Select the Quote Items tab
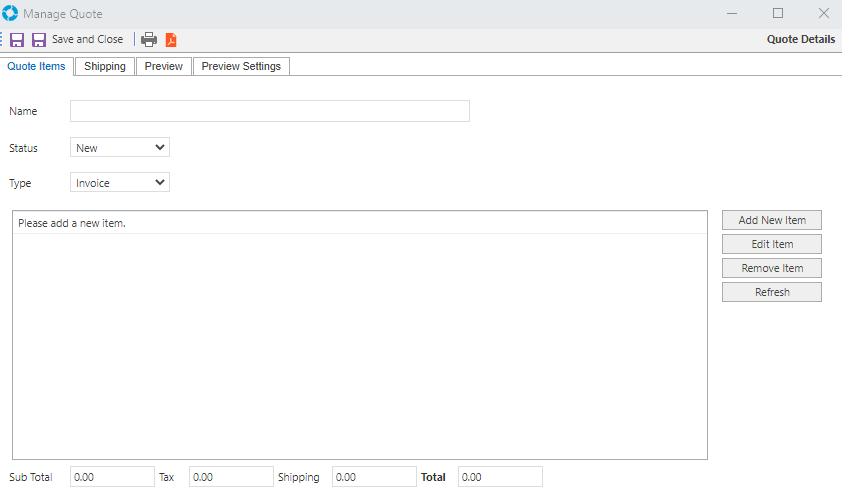Viewport: 842px width, 499px height. click(37, 66)
